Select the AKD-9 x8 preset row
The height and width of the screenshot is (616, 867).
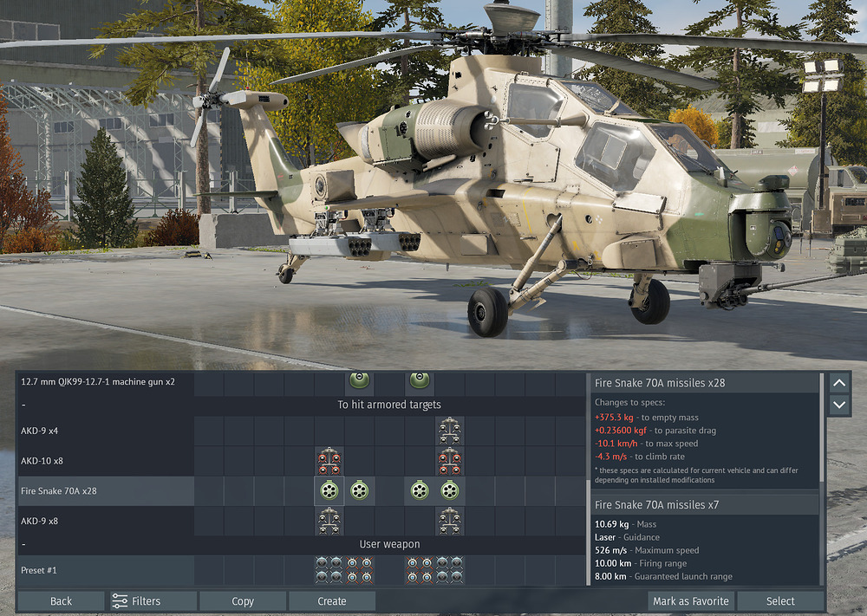302,521
